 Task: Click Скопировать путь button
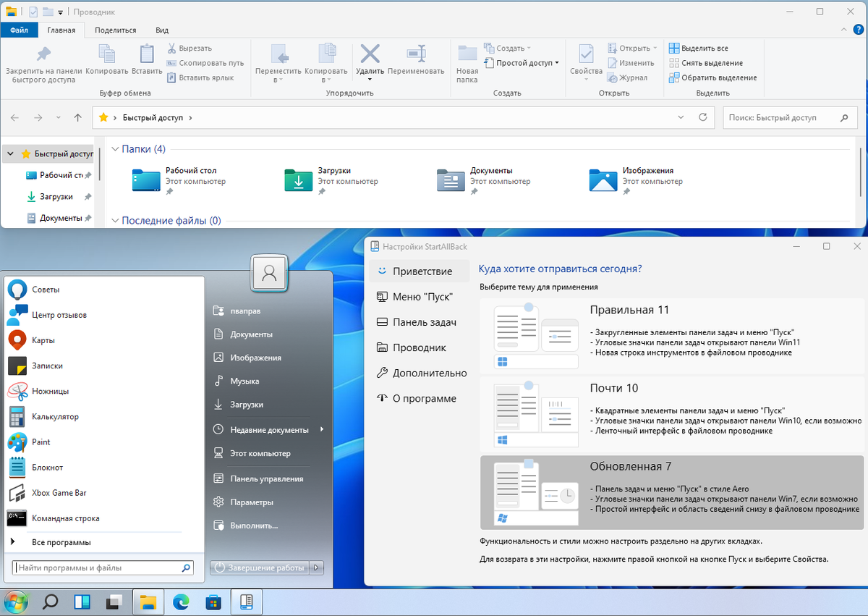click(205, 63)
